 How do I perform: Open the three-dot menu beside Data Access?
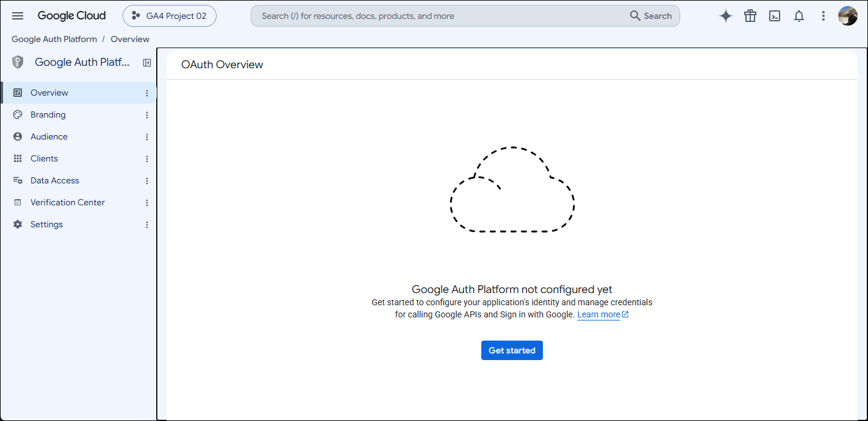pos(147,181)
